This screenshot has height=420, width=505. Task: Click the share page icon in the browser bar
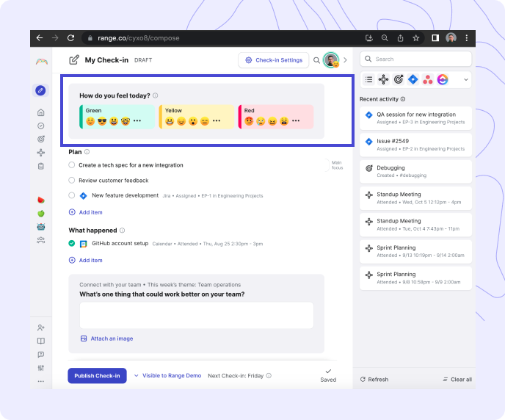(x=400, y=38)
